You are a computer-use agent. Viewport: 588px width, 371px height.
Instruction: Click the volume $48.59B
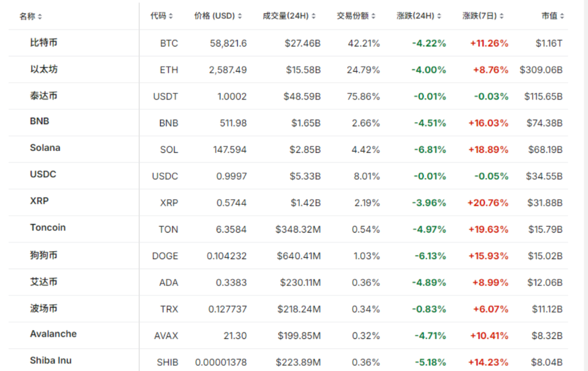click(x=302, y=97)
